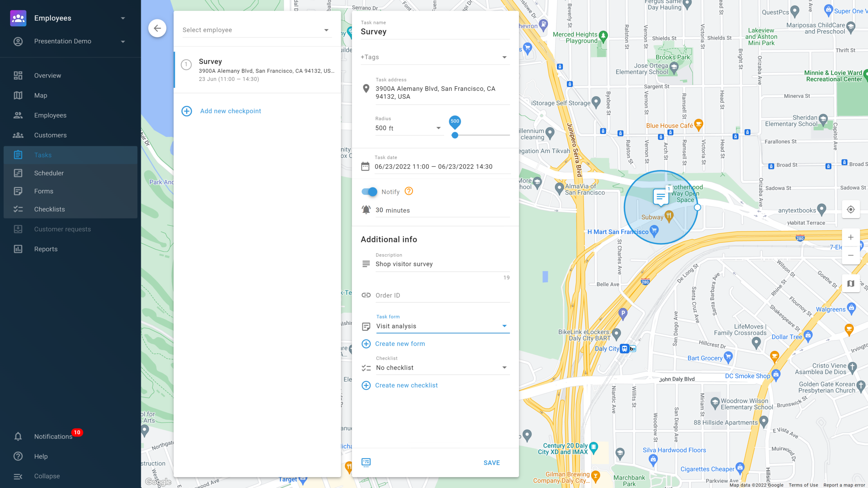This screenshot has width=868, height=488.
Task: Drag the radius slider to adjust distance
Action: (454, 135)
